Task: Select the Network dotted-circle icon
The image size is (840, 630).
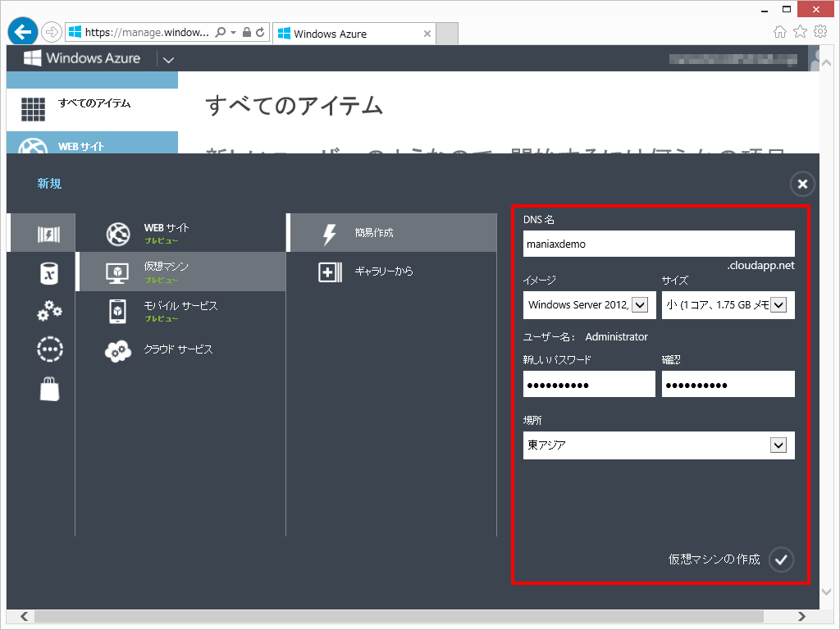Action: point(49,349)
